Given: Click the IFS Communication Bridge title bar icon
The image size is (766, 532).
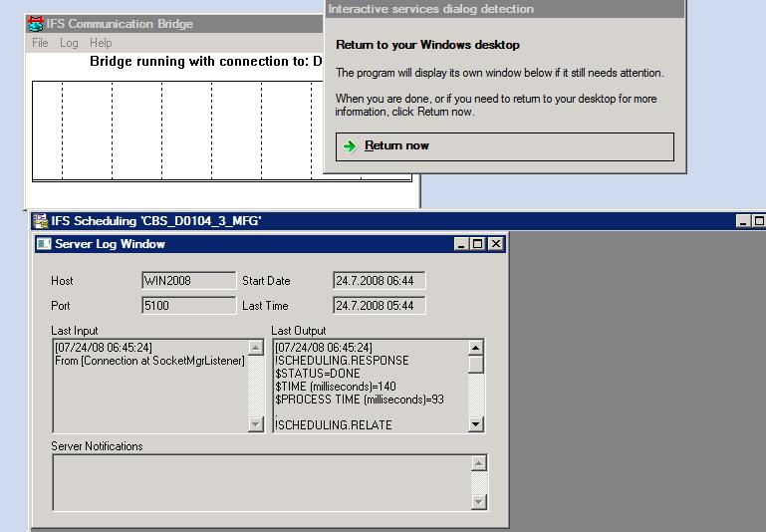Looking at the screenshot, I should (36, 24).
